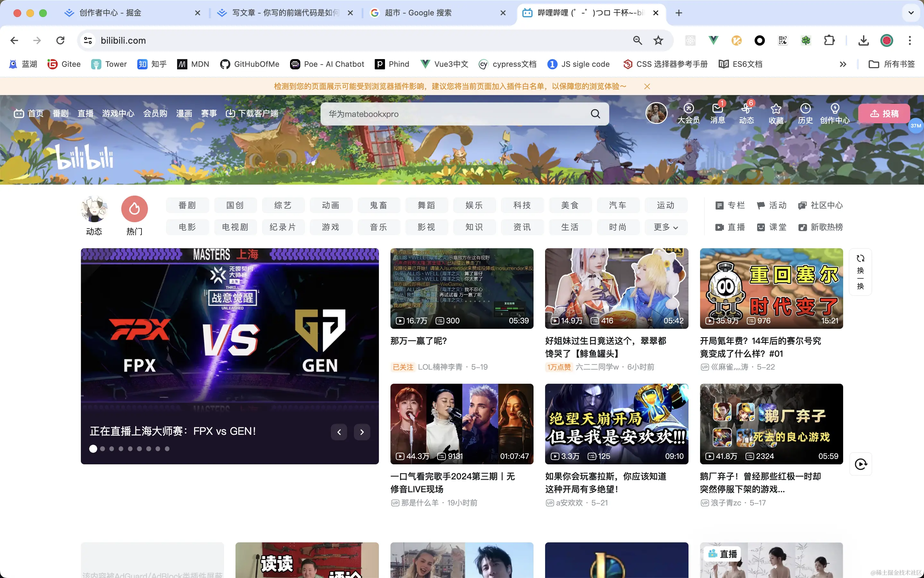924x578 pixels.
Task: Open the 音乐 category
Action: [378, 227]
